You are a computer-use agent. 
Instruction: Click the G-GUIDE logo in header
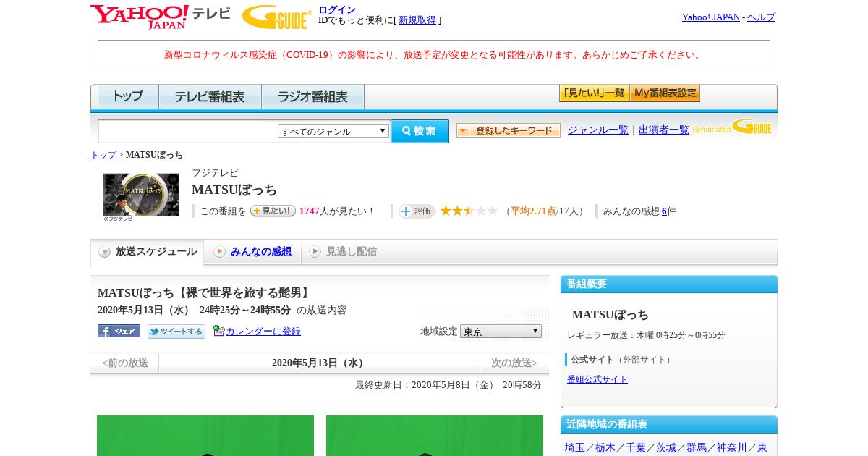tap(276, 17)
